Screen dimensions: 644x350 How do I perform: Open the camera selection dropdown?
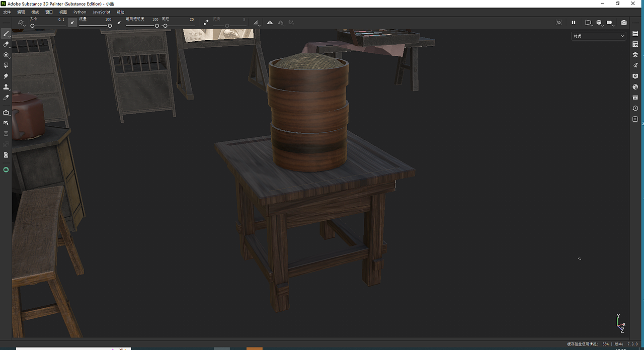(610, 23)
